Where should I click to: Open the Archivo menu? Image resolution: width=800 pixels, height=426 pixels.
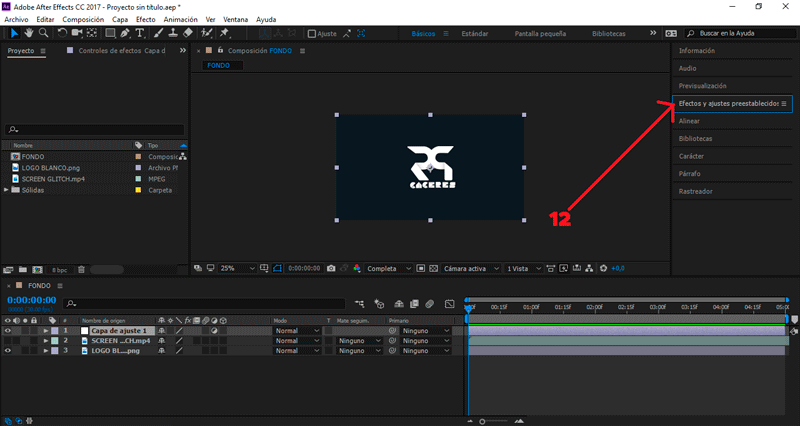click(16, 19)
